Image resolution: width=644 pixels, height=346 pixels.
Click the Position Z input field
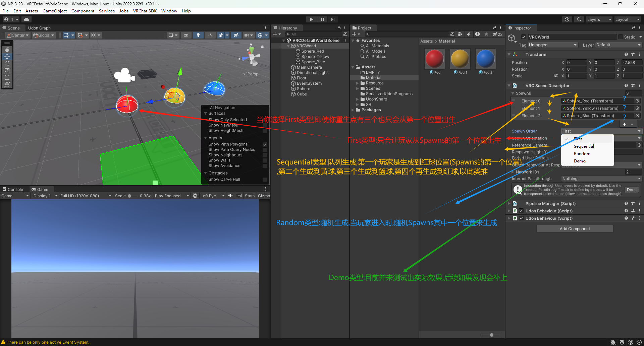coord(632,63)
